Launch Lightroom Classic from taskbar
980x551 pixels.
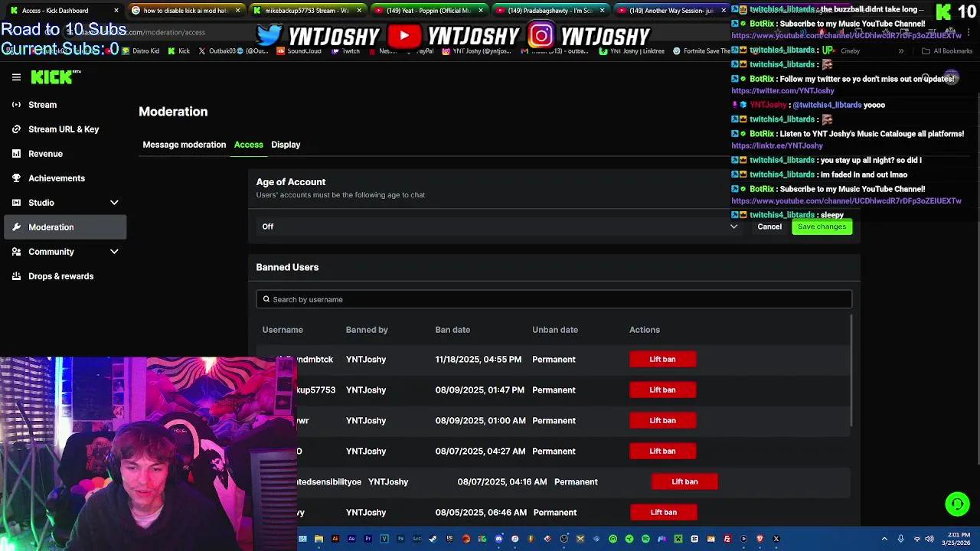[x=417, y=539]
